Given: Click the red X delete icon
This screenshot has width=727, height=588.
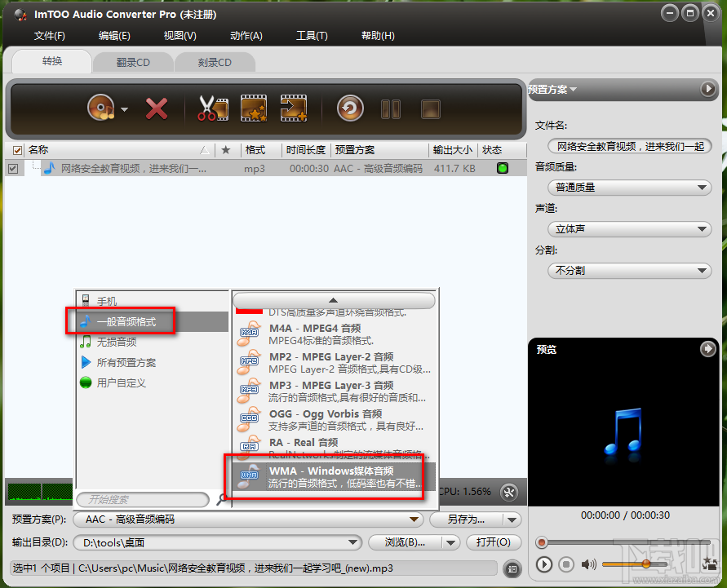Looking at the screenshot, I should coord(157,107).
